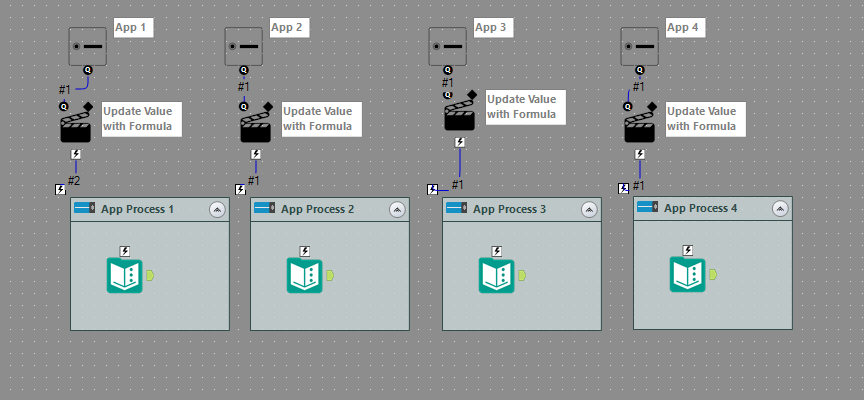Click lightning anchor on App Process 2 container
This screenshot has width=864, height=400.
click(240, 190)
